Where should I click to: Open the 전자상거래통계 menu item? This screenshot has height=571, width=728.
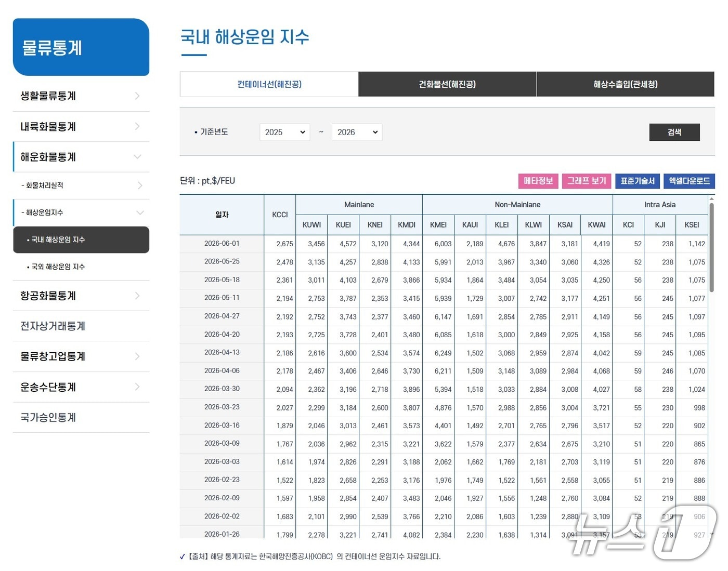[53, 326]
